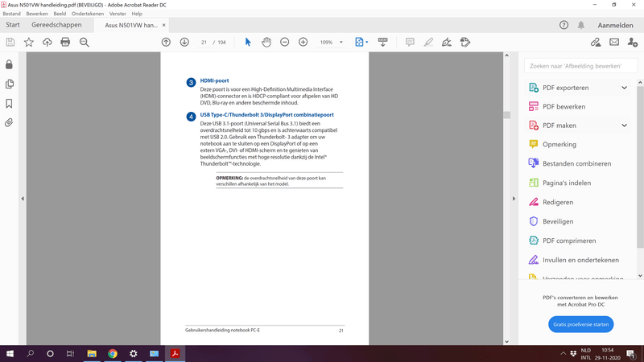
Task: Open page thumbnails panel
Action: pos(9,84)
